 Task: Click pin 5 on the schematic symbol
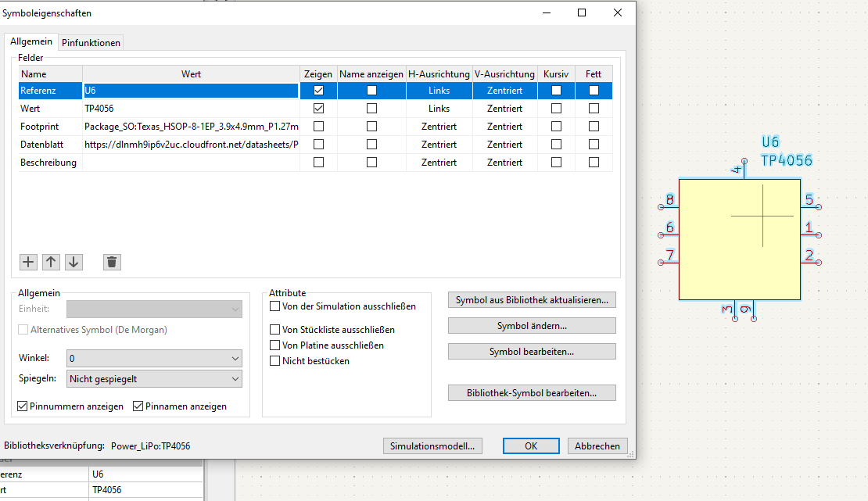click(811, 202)
